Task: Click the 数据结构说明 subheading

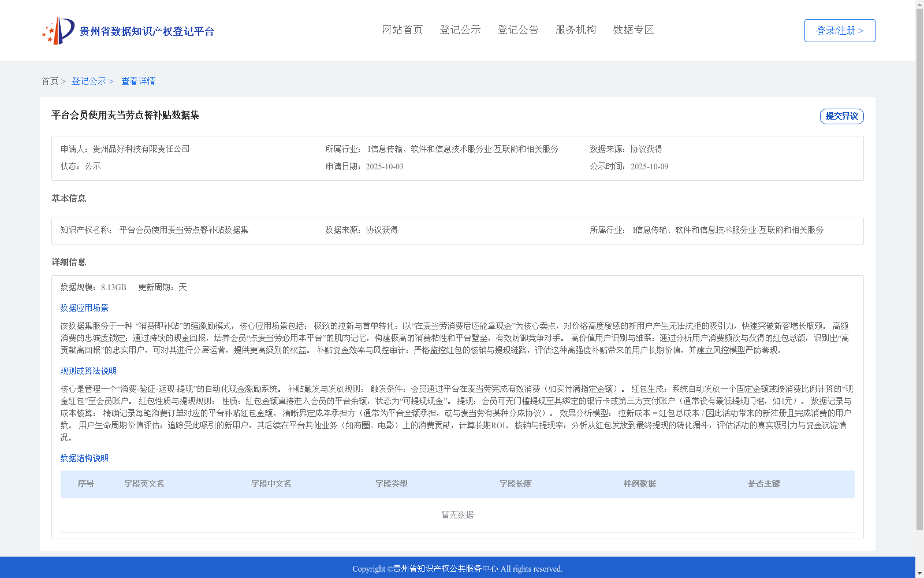Action: click(x=84, y=458)
